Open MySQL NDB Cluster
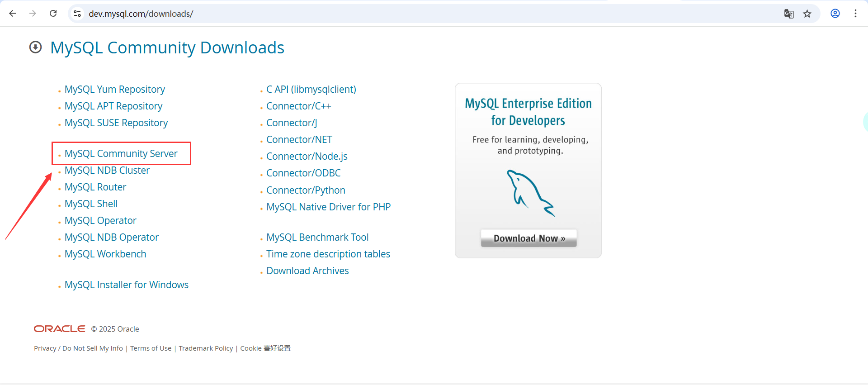The width and height of the screenshot is (868, 385). [x=107, y=170]
